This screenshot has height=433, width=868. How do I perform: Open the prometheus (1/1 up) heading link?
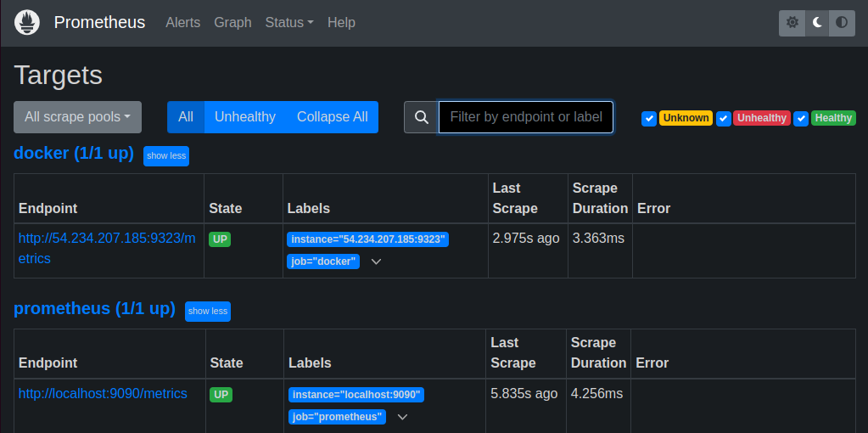(94, 308)
